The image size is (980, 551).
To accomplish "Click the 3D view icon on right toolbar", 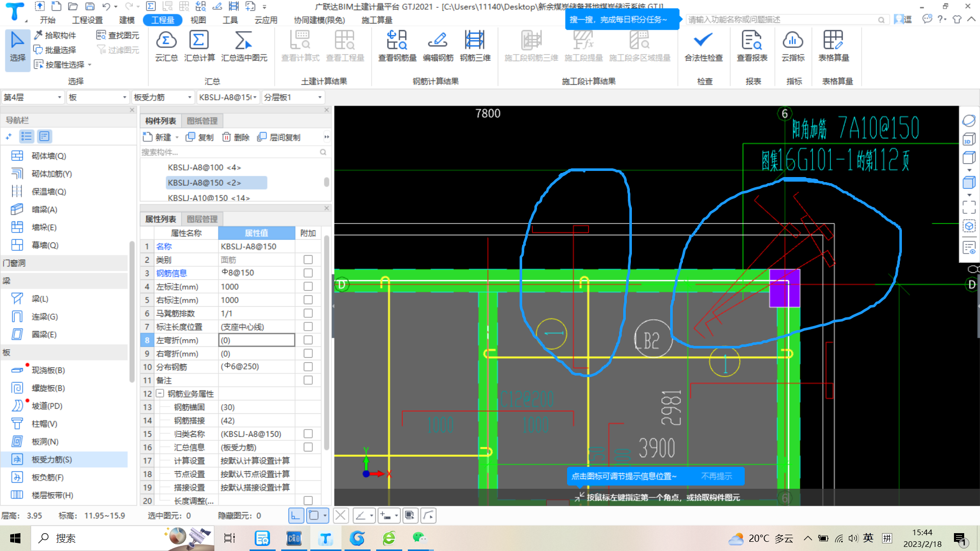I will point(969,140).
